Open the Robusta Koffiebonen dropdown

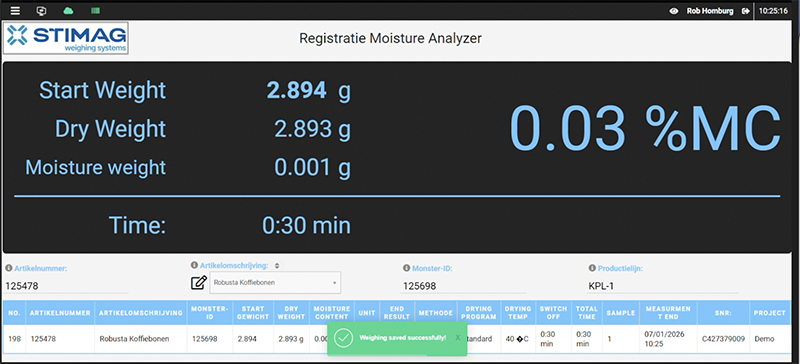pyautogui.click(x=276, y=282)
